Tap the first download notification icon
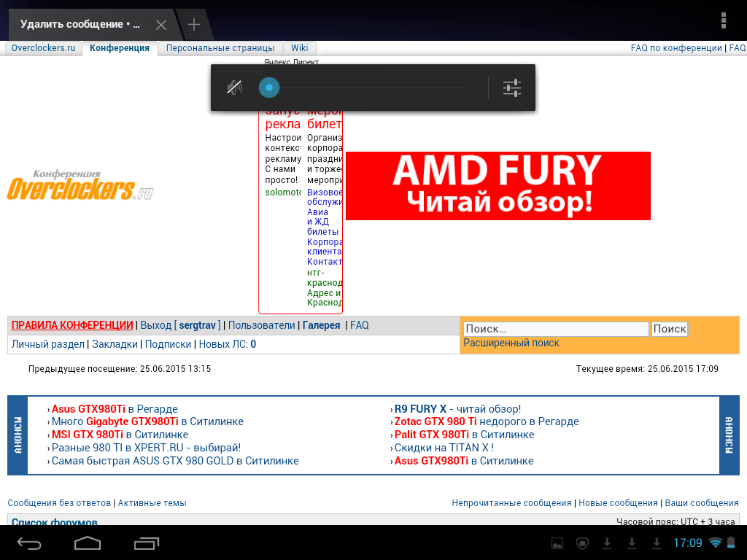 coord(607,542)
